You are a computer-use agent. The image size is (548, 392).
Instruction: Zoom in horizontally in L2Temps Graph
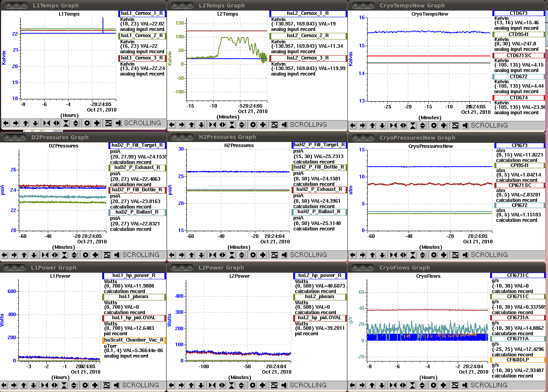coord(213,125)
